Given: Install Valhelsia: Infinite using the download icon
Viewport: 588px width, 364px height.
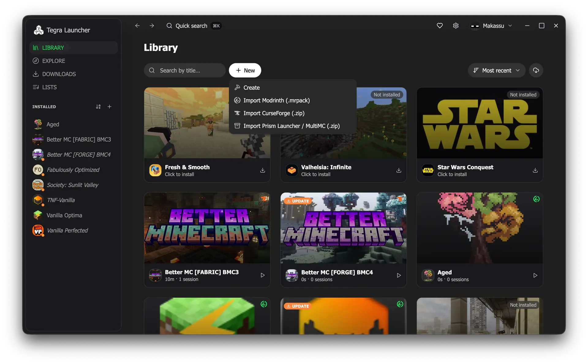Looking at the screenshot, I should coord(399,170).
